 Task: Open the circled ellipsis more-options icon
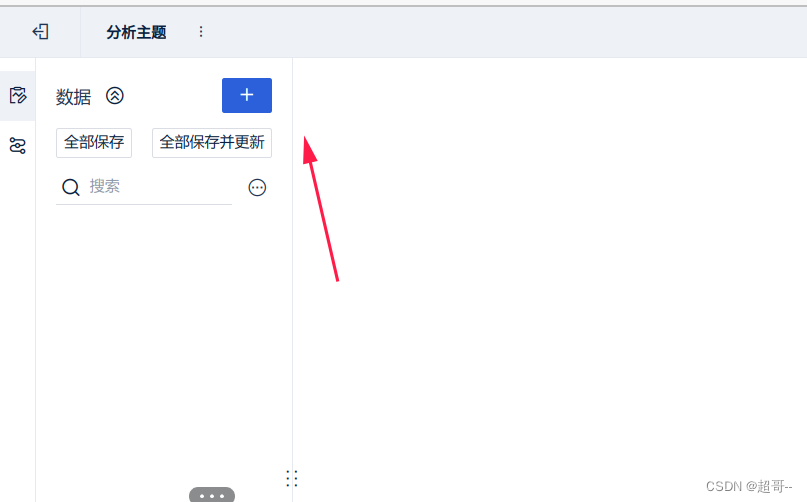[257, 187]
